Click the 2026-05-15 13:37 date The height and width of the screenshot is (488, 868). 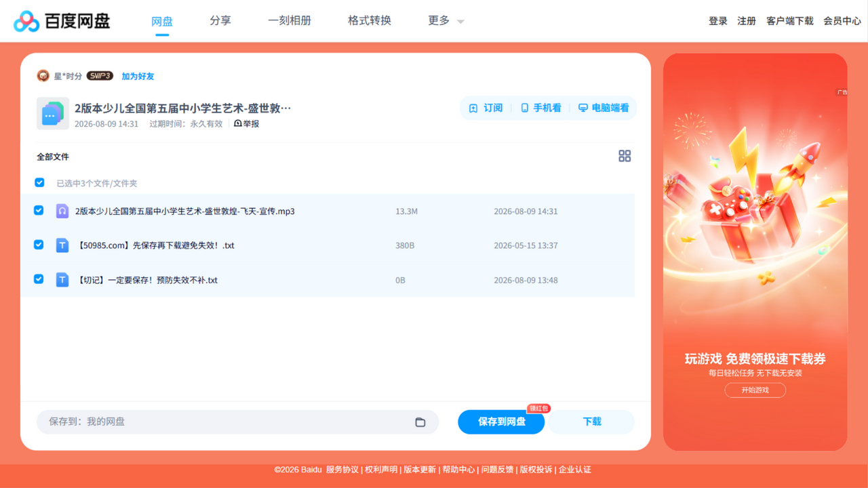(x=526, y=245)
